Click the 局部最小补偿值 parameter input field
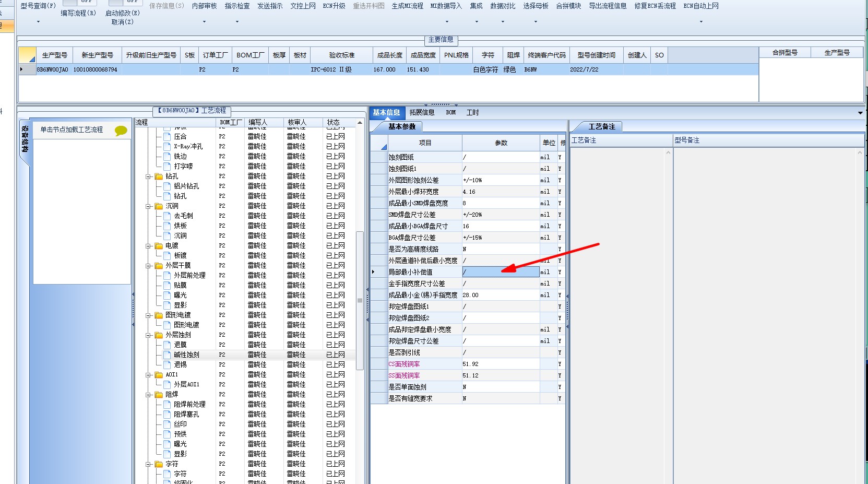 (501, 272)
